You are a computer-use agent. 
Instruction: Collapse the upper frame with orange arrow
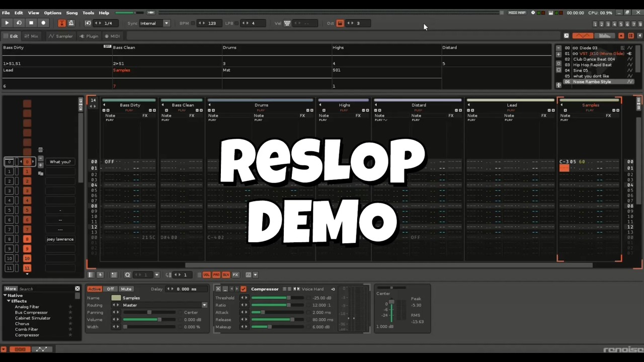(x=621, y=36)
